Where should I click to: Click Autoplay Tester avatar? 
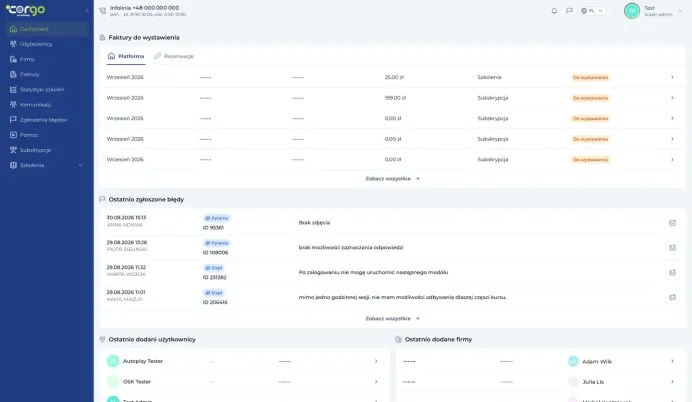point(113,361)
